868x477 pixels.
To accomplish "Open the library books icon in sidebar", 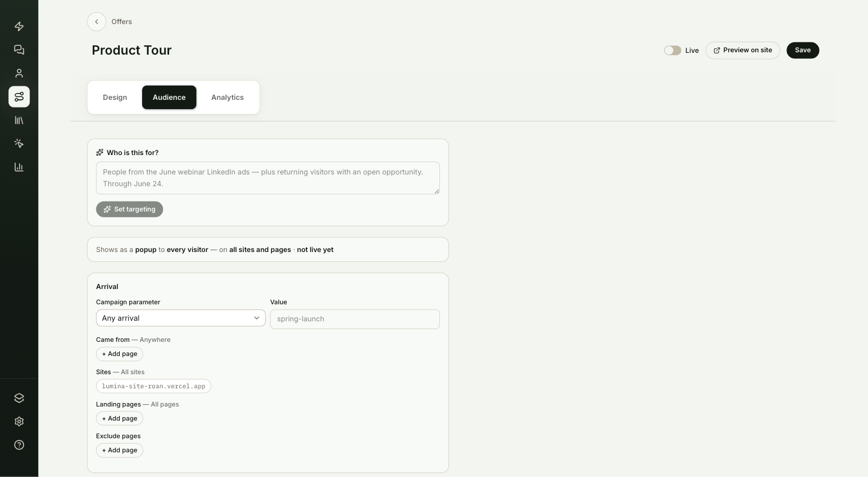I will pyautogui.click(x=19, y=120).
